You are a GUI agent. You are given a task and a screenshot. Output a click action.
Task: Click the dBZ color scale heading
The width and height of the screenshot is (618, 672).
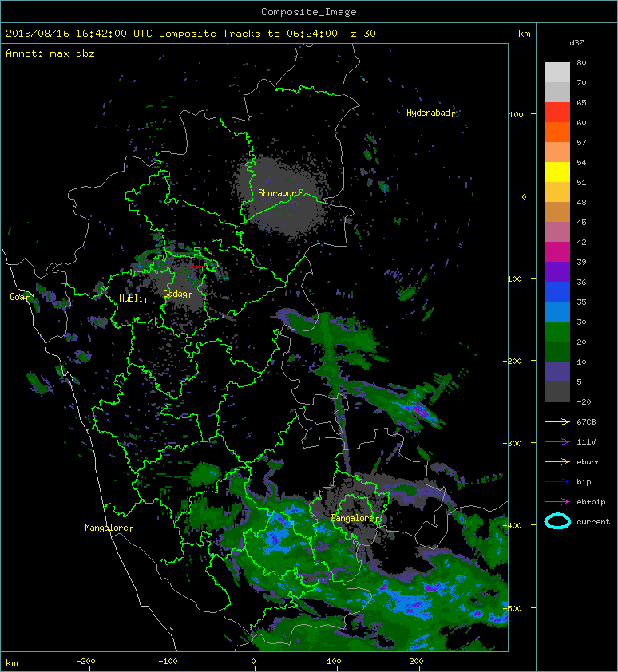point(576,43)
